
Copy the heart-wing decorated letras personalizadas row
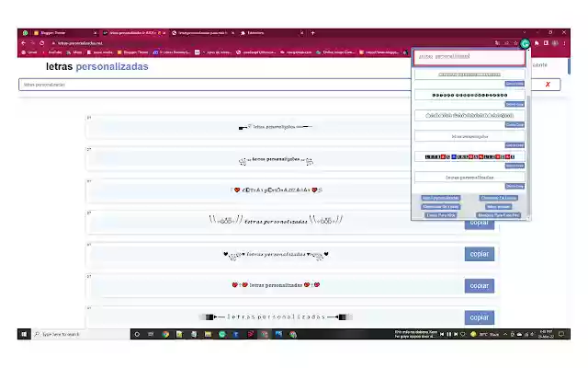(x=480, y=254)
